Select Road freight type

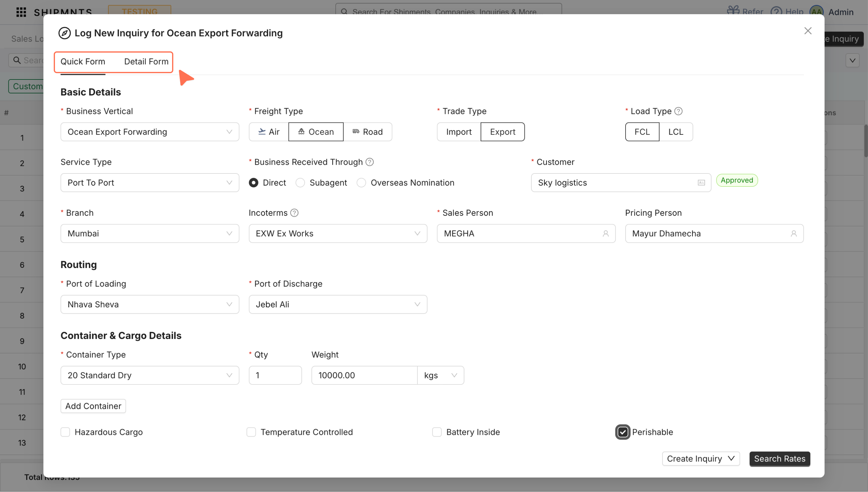click(x=367, y=132)
